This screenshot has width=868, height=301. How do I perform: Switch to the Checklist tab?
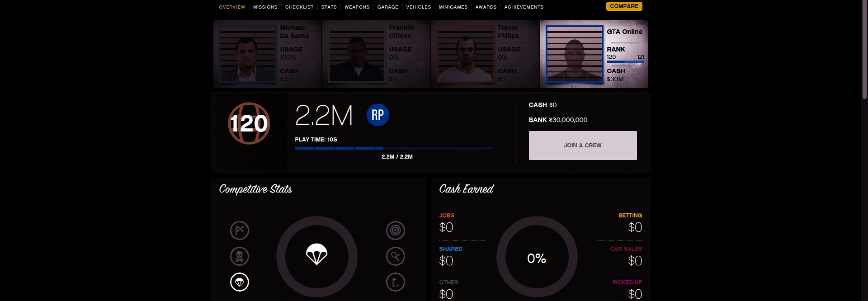coord(299,7)
